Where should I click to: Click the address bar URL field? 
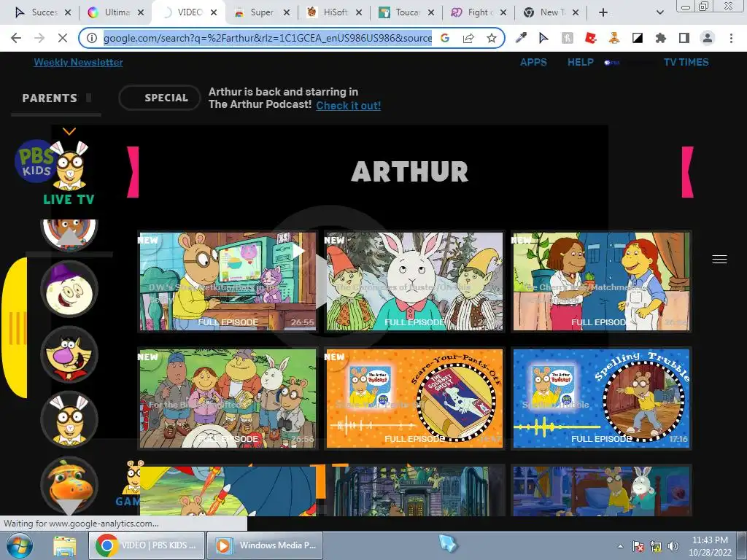(267, 38)
